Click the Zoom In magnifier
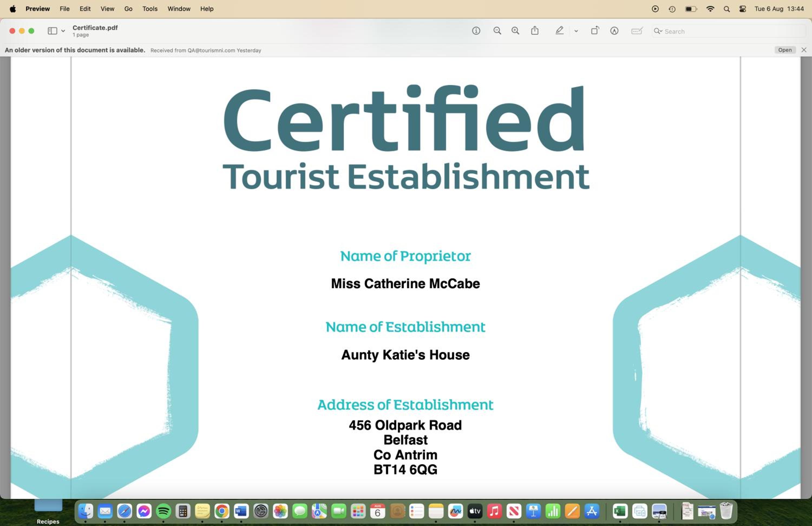Viewport: 812px width, 526px height. (515, 31)
